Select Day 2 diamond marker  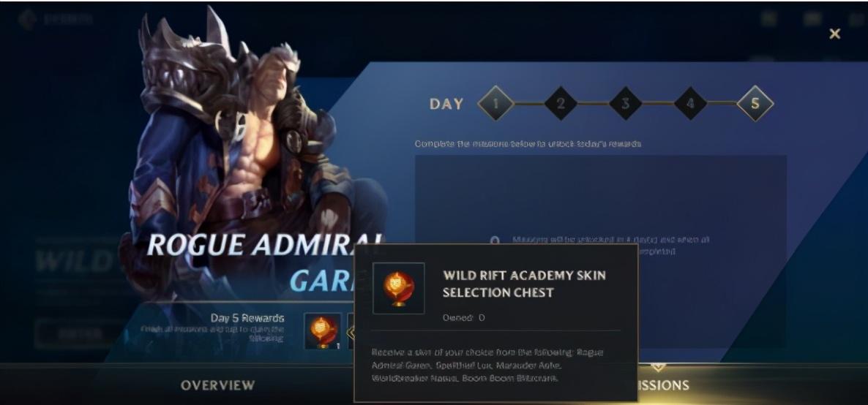coord(560,104)
